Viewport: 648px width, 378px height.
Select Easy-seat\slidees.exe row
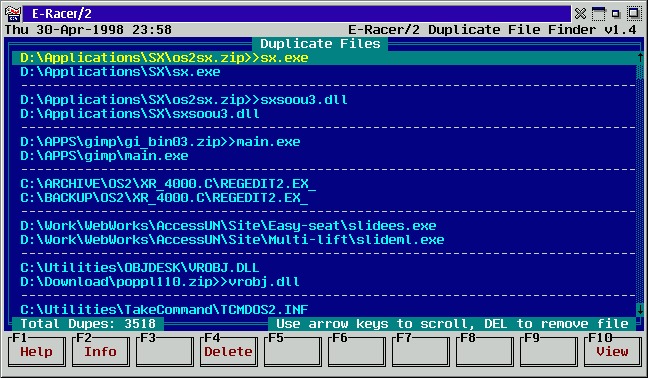click(x=324, y=226)
